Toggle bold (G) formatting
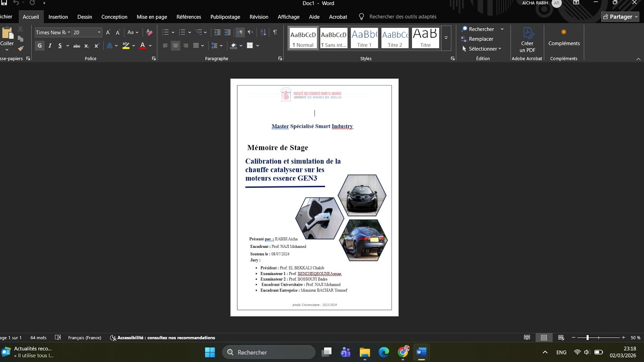 [x=40, y=46]
